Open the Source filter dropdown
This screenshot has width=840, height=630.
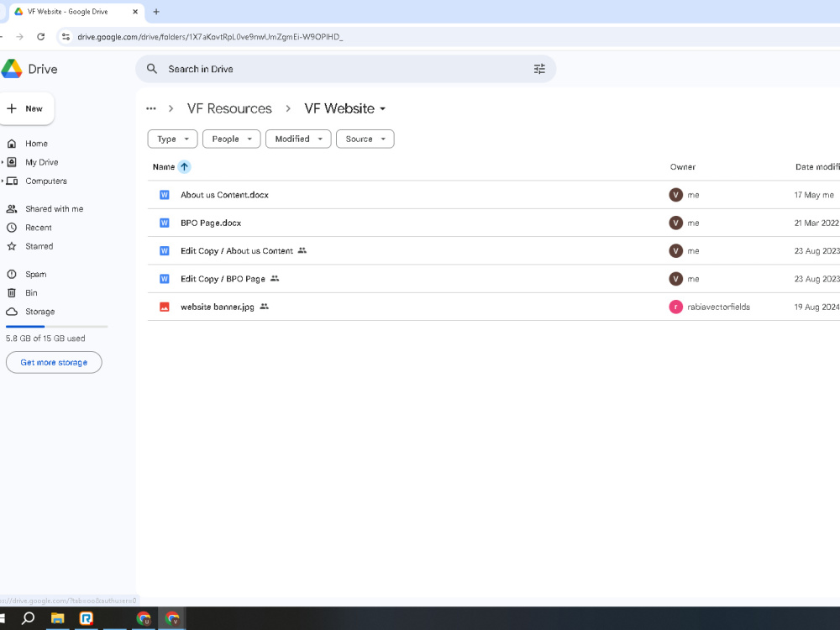pos(365,139)
